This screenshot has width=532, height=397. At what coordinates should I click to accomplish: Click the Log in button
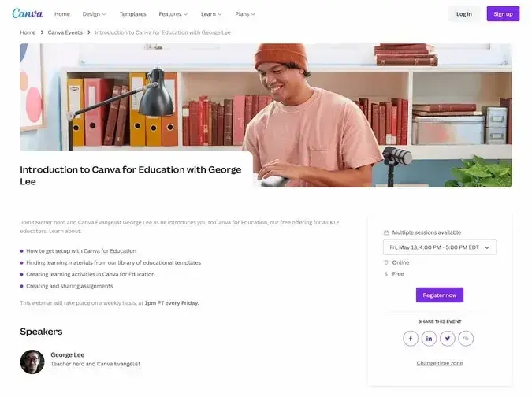(x=463, y=14)
